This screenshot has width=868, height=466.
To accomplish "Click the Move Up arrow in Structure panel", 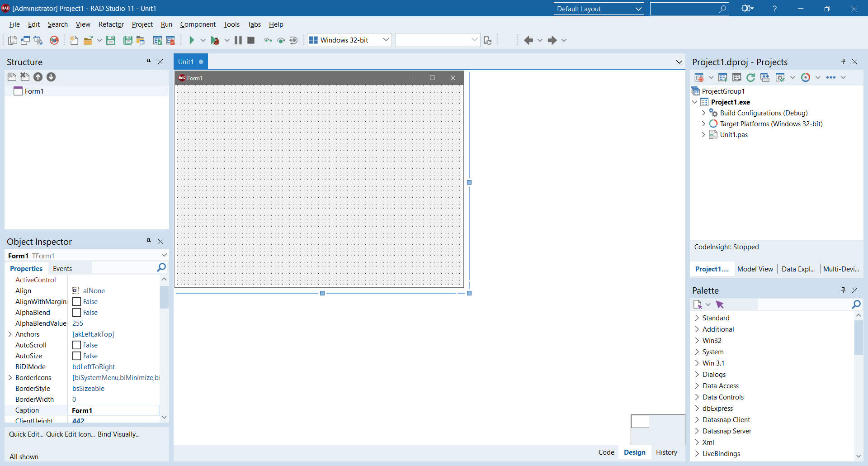I will pyautogui.click(x=38, y=77).
